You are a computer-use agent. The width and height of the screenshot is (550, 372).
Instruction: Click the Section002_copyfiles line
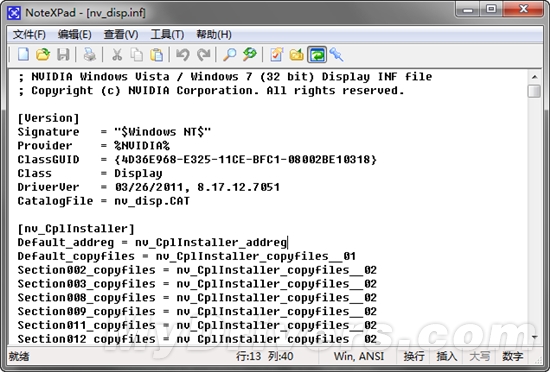pyautogui.click(x=197, y=270)
